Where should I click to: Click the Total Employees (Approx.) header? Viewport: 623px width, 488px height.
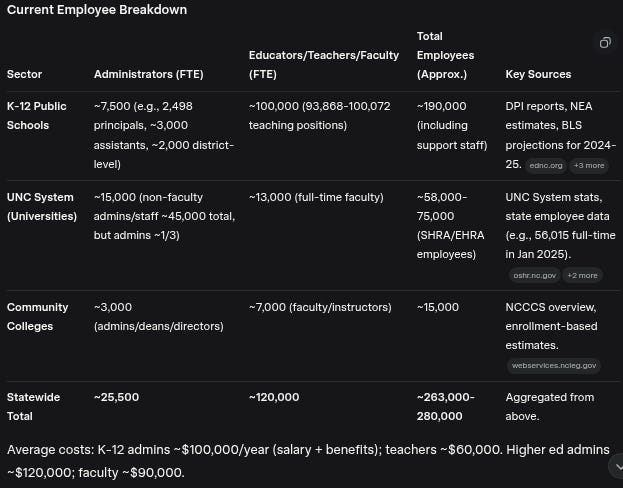point(445,55)
